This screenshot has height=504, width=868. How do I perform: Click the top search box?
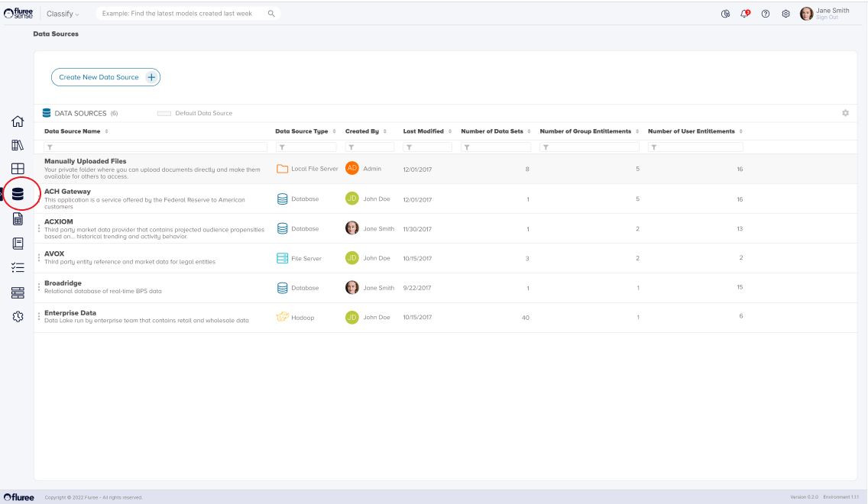coord(183,14)
